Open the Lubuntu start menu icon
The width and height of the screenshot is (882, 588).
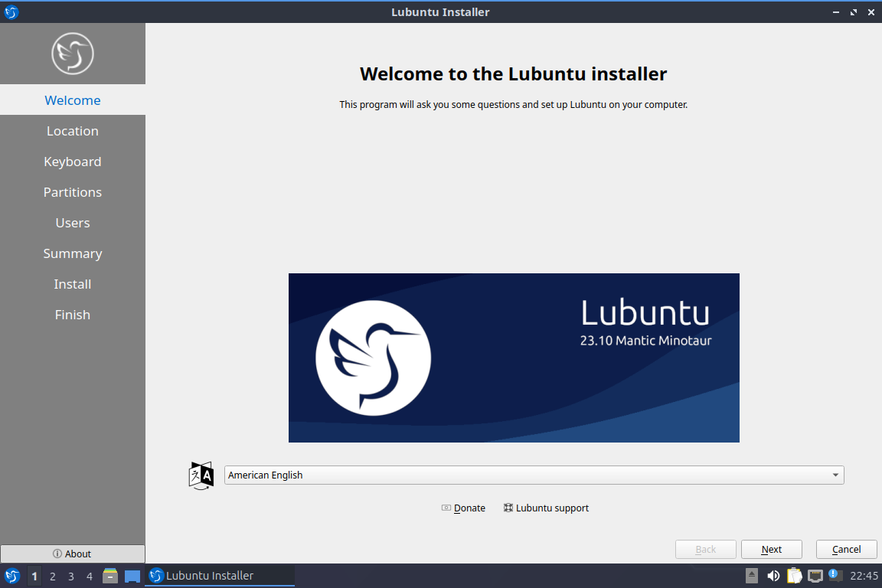point(11,576)
